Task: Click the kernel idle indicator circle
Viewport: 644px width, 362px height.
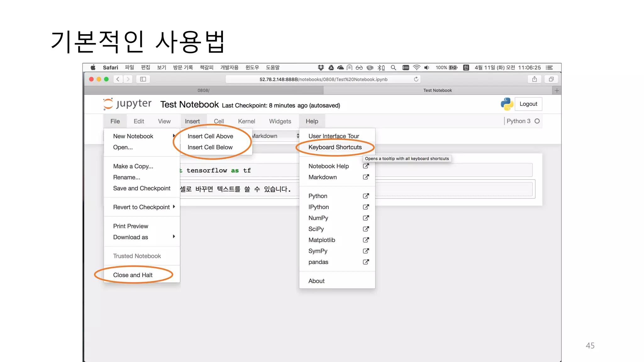Action: (537, 121)
